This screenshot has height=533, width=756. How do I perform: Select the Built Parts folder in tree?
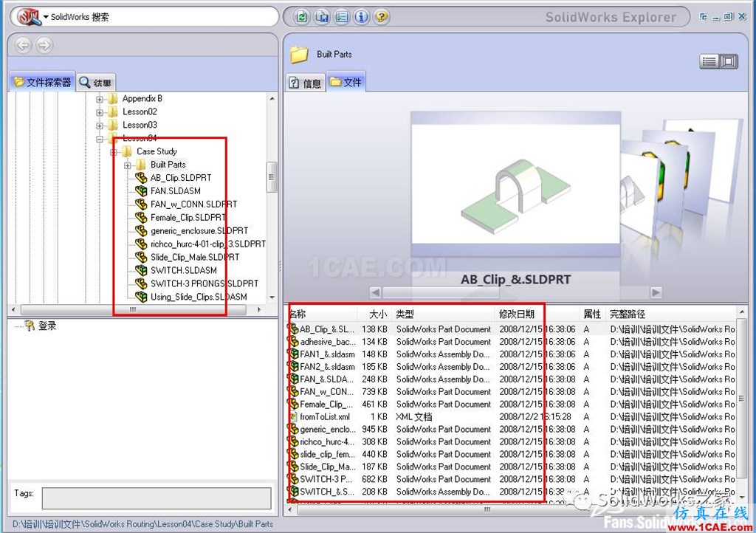click(x=168, y=165)
